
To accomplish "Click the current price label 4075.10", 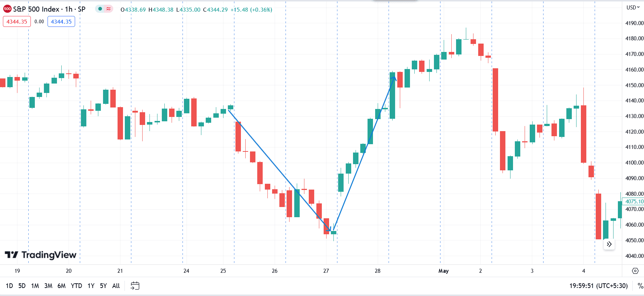I will tap(633, 201).
